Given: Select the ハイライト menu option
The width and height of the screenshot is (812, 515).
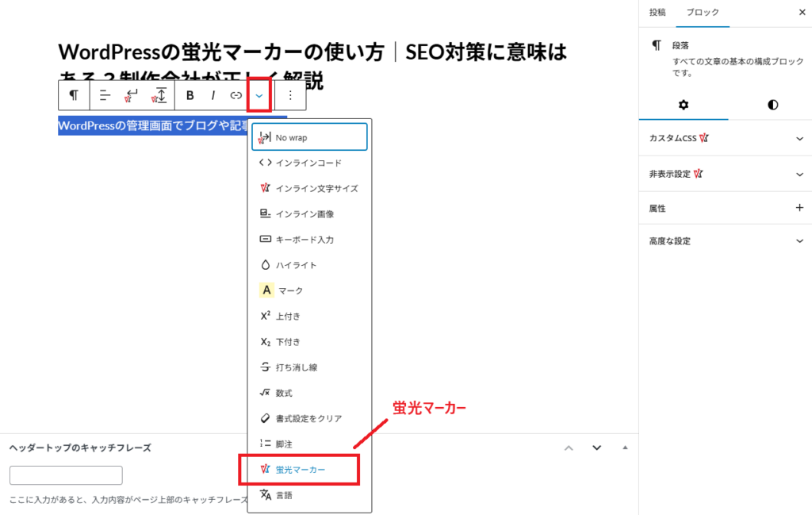Looking at the screenshot, I should tap(296, 265).
